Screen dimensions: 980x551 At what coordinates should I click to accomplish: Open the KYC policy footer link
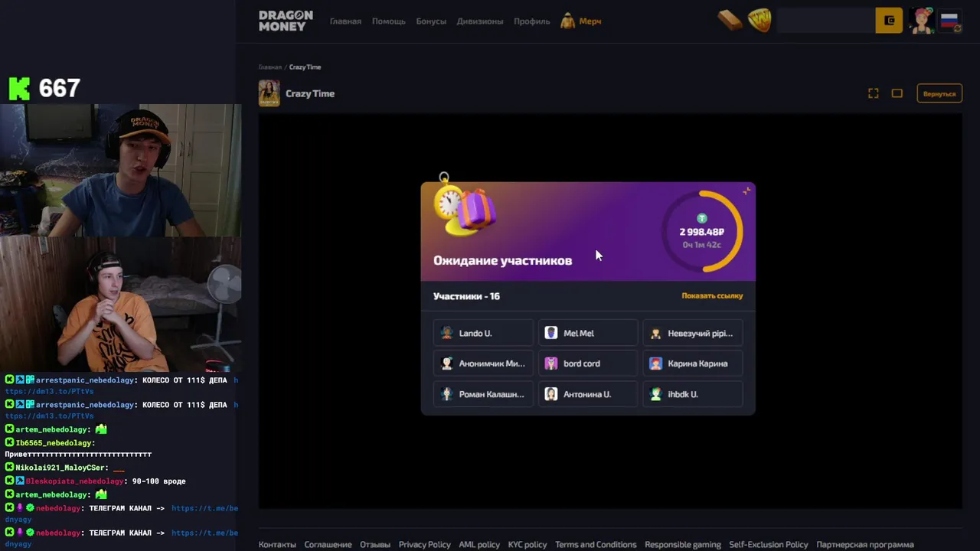click(528, 545)
